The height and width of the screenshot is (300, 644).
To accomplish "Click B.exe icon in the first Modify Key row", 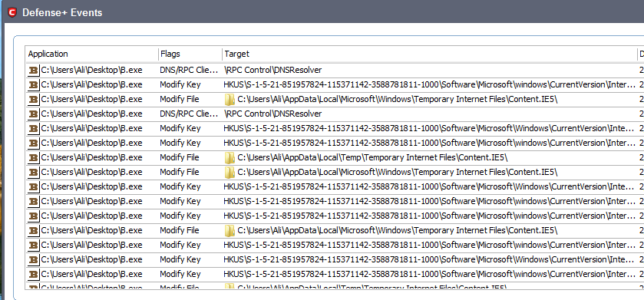I will click(x=33, y=85).
